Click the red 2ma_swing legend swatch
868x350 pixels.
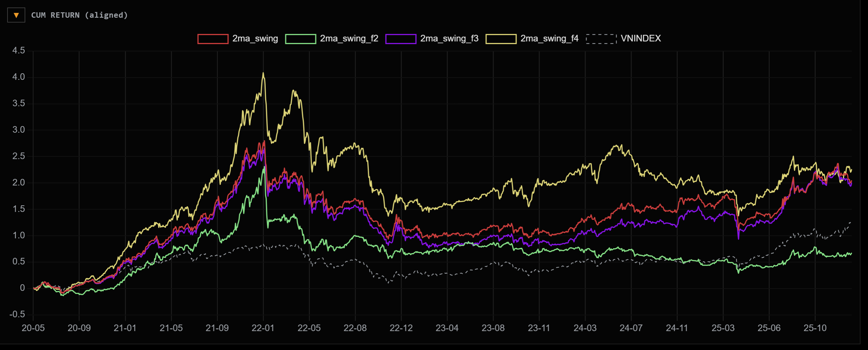pyautogui.click(x=213, y=39)
